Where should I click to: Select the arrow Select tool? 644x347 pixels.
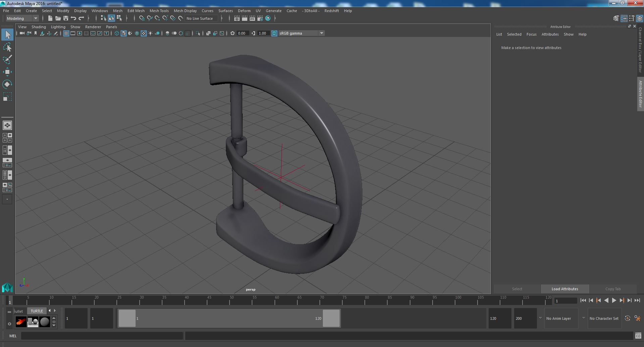point(7,35)
